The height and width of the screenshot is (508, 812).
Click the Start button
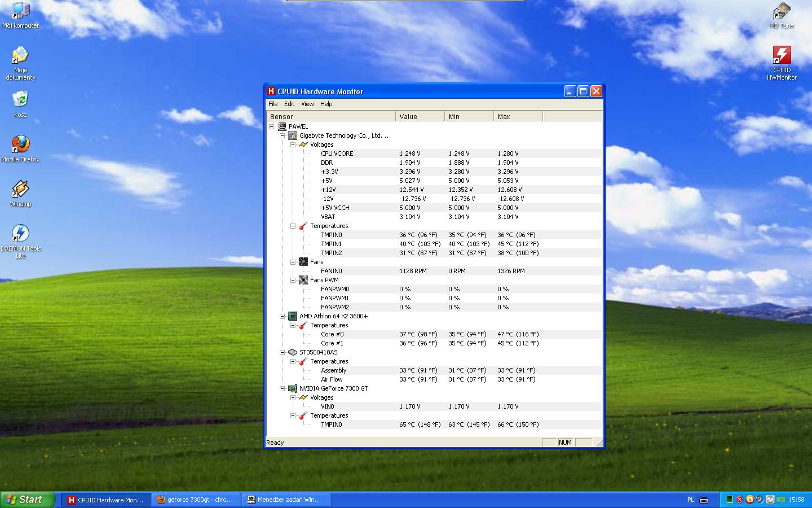[27, 500]
